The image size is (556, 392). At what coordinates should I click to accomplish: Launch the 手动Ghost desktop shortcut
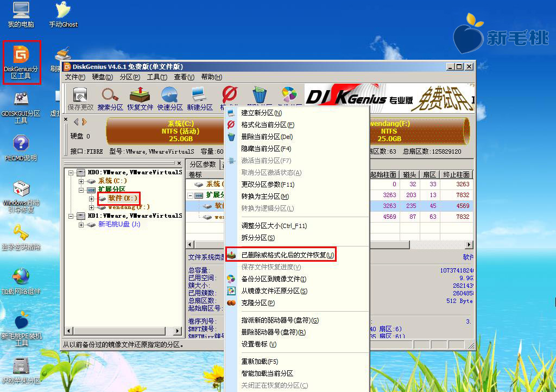pos(63,15)
